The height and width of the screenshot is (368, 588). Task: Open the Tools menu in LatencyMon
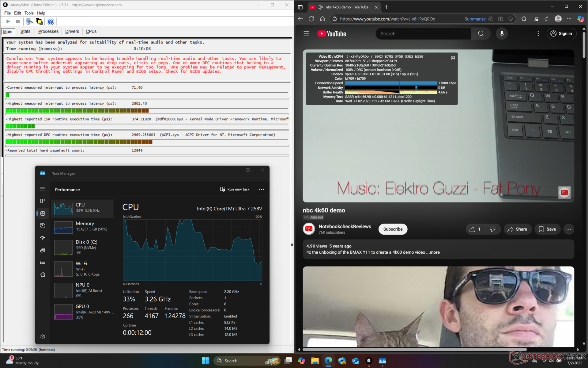29,13
